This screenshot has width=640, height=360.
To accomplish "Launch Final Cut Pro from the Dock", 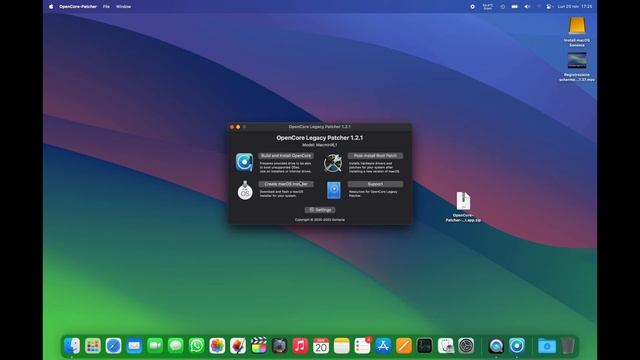I will click(259, 346).
